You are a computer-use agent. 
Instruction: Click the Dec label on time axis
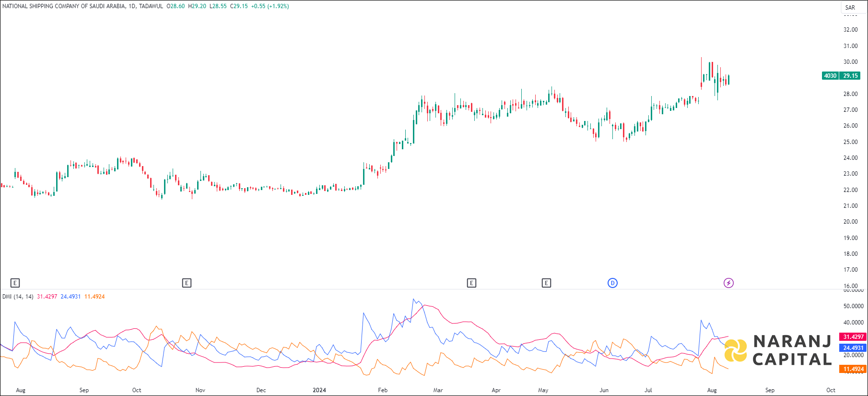tap(261, 390)
